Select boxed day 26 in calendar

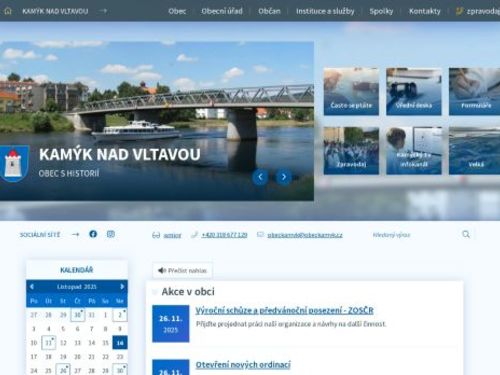coord(63,370)
